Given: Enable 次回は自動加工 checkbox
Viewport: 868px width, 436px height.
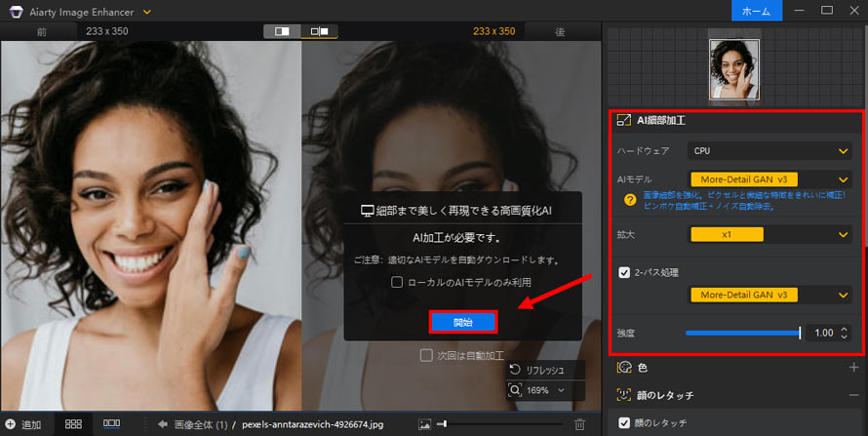Looking at the screenshot, I should click(x=425, y=355).
